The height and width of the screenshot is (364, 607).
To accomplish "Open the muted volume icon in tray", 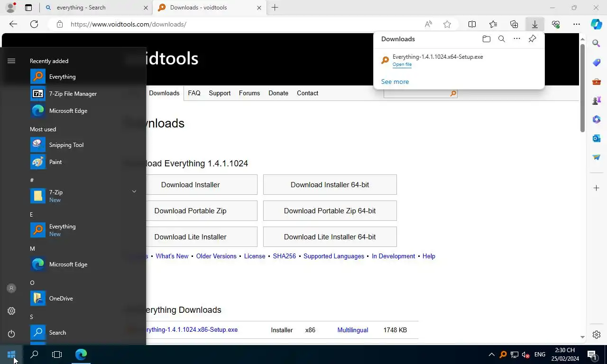I will [x=525, y=355].
